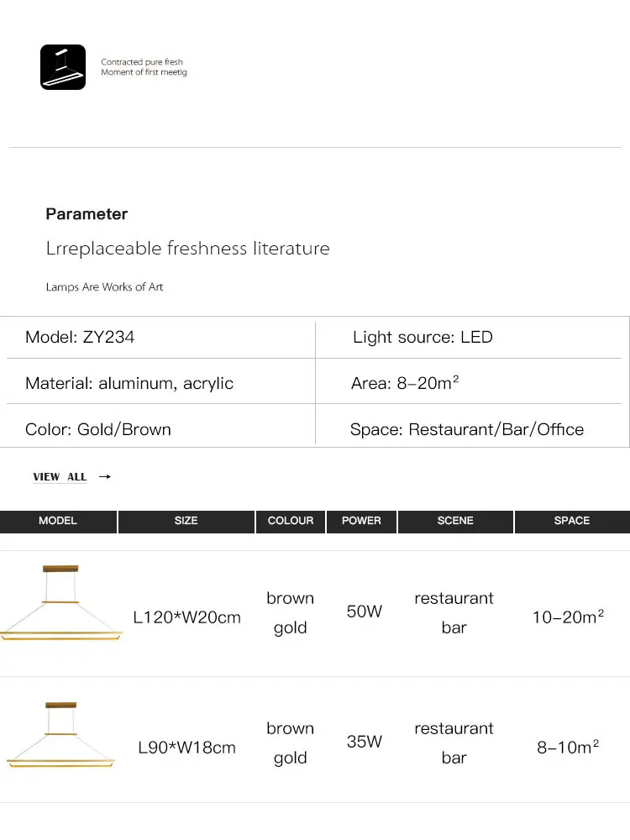Click the COLOUR column header
630x840 pixels.
[x=291, y=521]
